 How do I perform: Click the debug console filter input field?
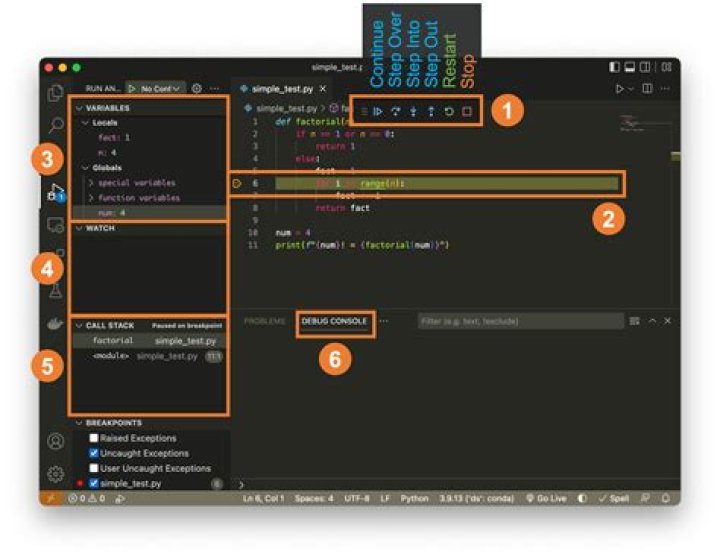[518, 322]
